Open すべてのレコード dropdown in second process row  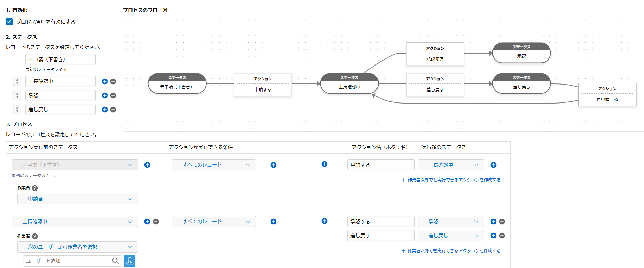(x=214, y=222)
